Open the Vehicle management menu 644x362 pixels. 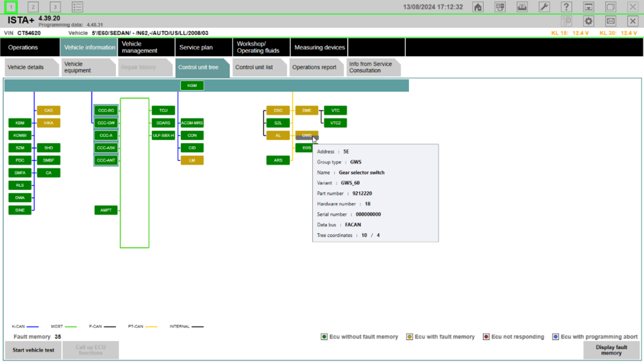[x=146, y=47]
